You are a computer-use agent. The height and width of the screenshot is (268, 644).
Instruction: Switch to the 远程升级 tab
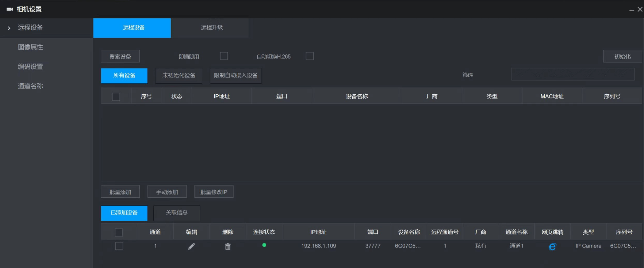[212, 28]
